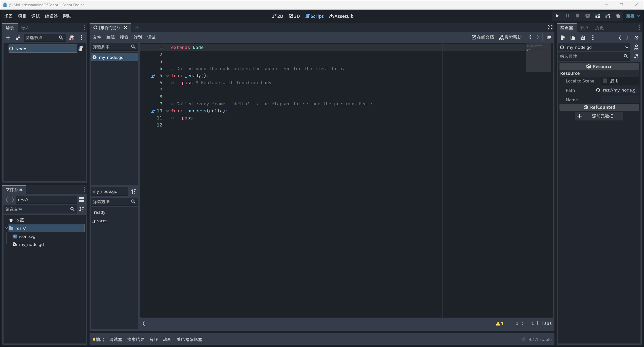Open renderer compatibility dropdown
Screen dimensions: 644x347
[633, 16]
